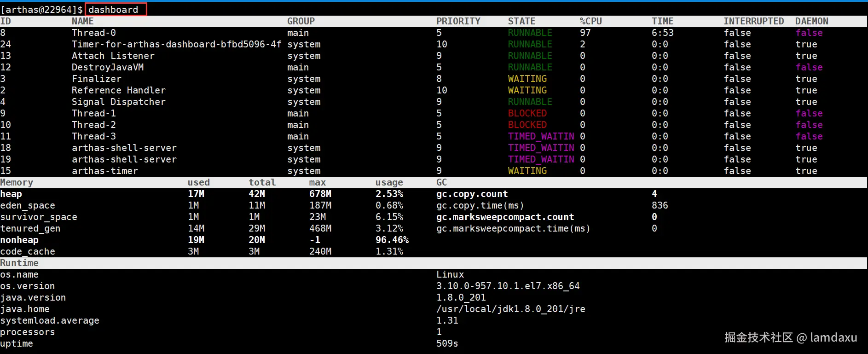Select the DestroyJavaVM thread name
This screenshot has height=354, width=868.
(x=108, y=67)
